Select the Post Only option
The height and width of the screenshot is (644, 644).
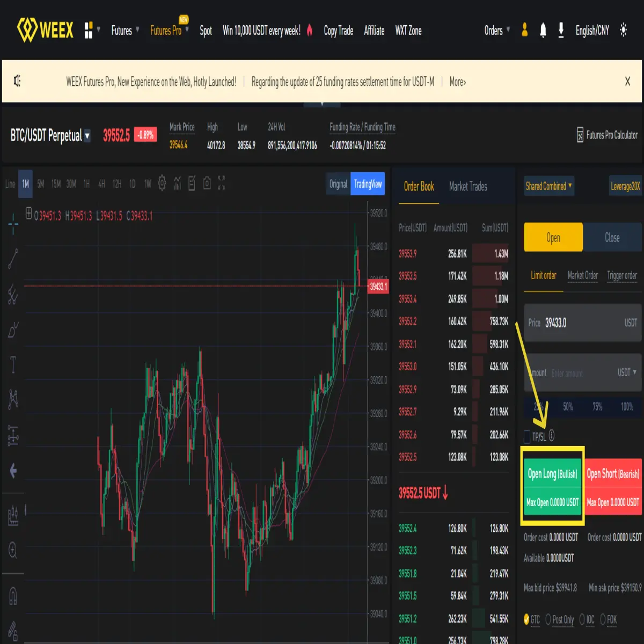[559, 620]
